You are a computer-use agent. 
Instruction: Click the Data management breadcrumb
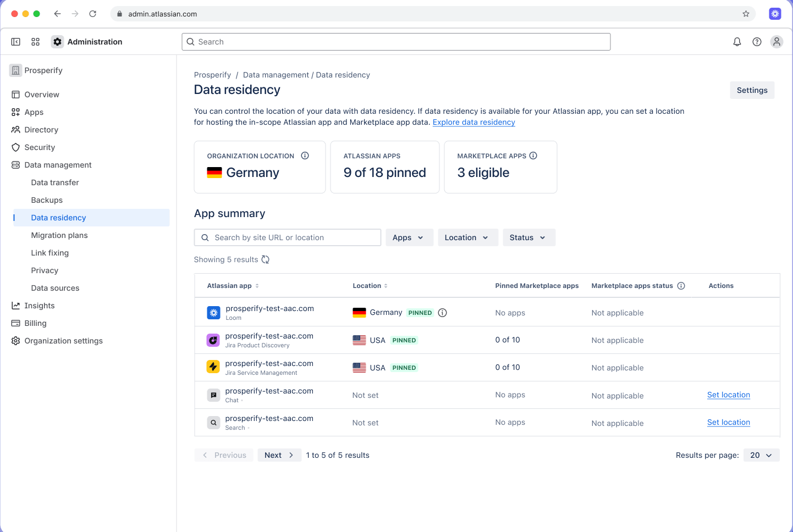(x=276, y=75)
